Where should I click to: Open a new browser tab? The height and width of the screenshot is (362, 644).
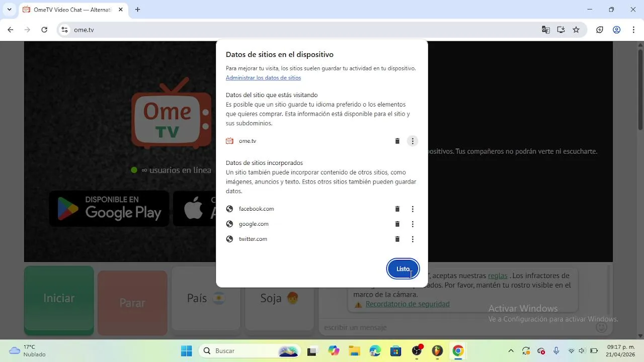(x=137, y=10)
